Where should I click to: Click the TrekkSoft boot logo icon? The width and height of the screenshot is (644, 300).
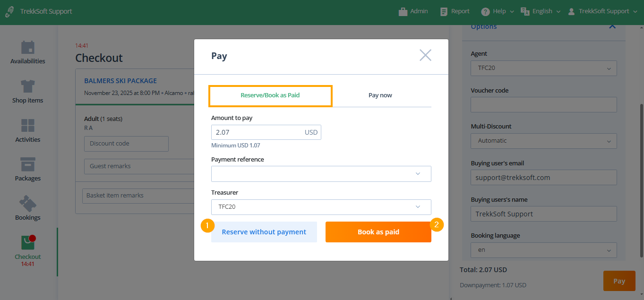click(9, 12)
